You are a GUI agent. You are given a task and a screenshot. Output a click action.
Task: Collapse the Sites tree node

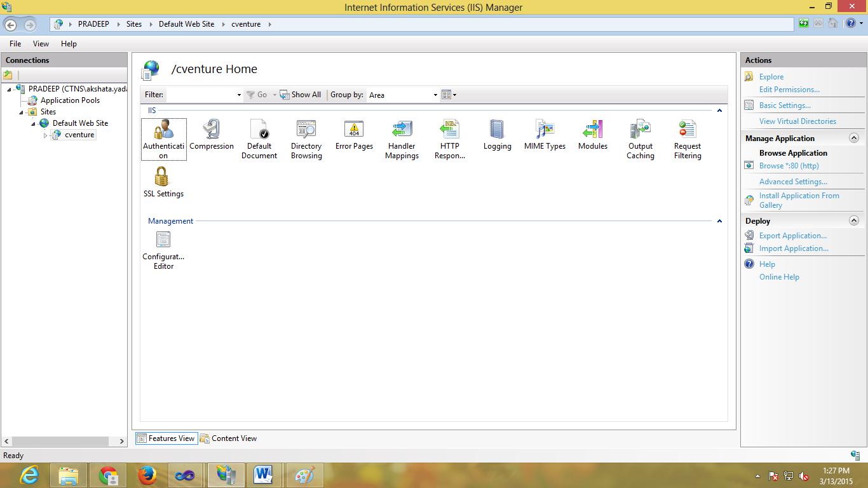coord(21,112)
